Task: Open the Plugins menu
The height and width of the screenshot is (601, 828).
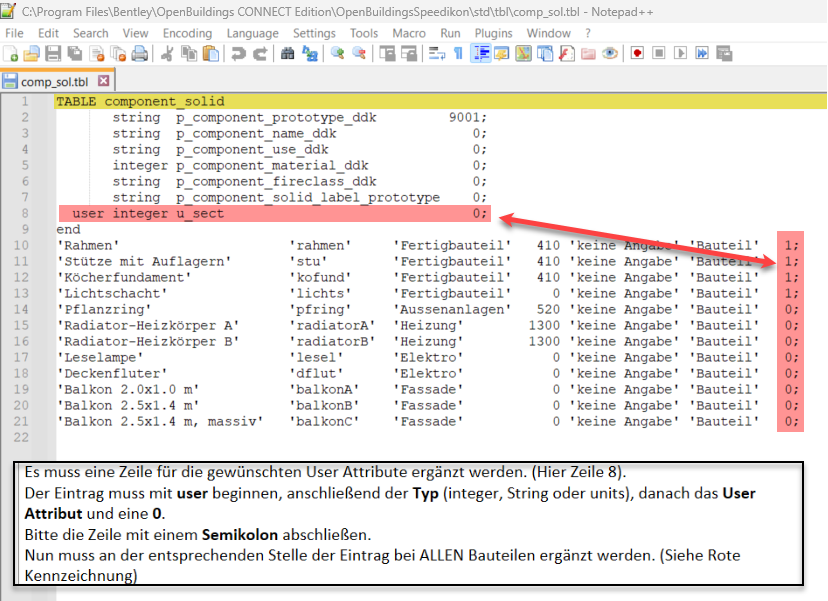Action: [493, 33]
